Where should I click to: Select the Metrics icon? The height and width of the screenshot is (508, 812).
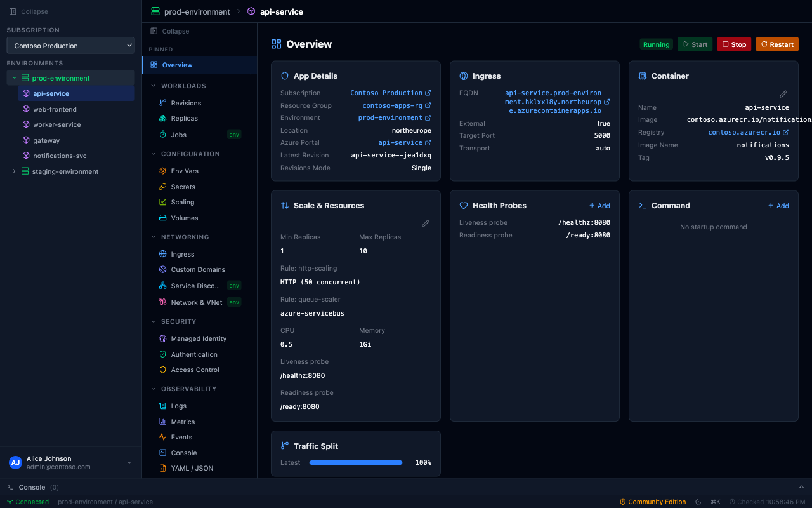pyautogui.click(x=162, y=421)
